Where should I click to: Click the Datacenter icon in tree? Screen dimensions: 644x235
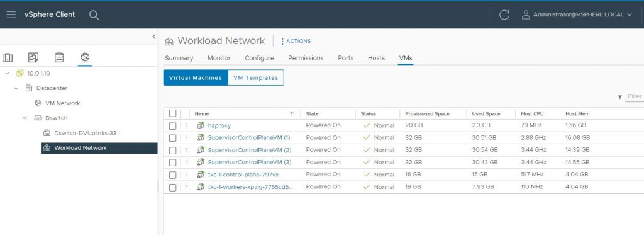(x=29, y=88)
